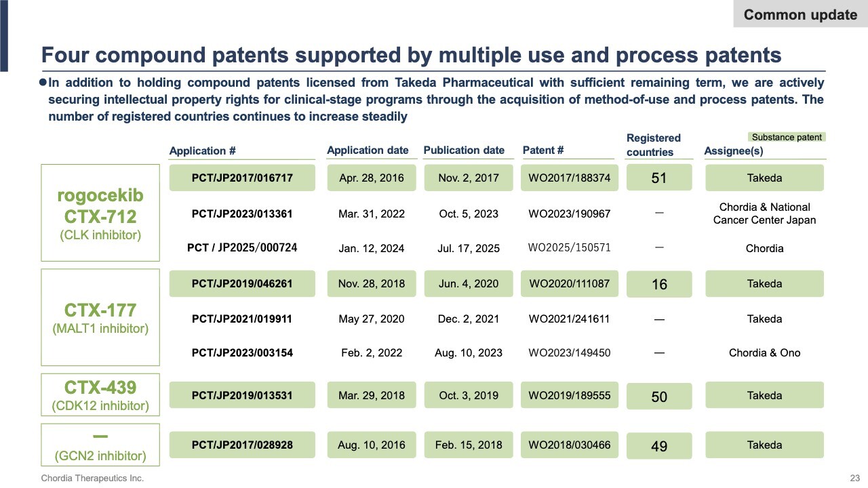Click the CTX-439 CDK12 inhibitor box
Image resolution: width=868 pixels, height=488 pixels.
(100, 394)
